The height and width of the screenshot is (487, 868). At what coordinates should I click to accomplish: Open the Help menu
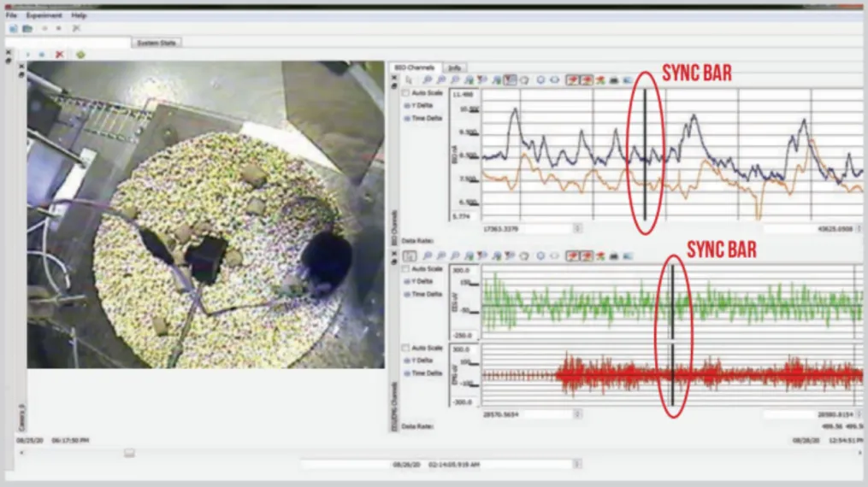pyautogui.click(x=79, y=15)
